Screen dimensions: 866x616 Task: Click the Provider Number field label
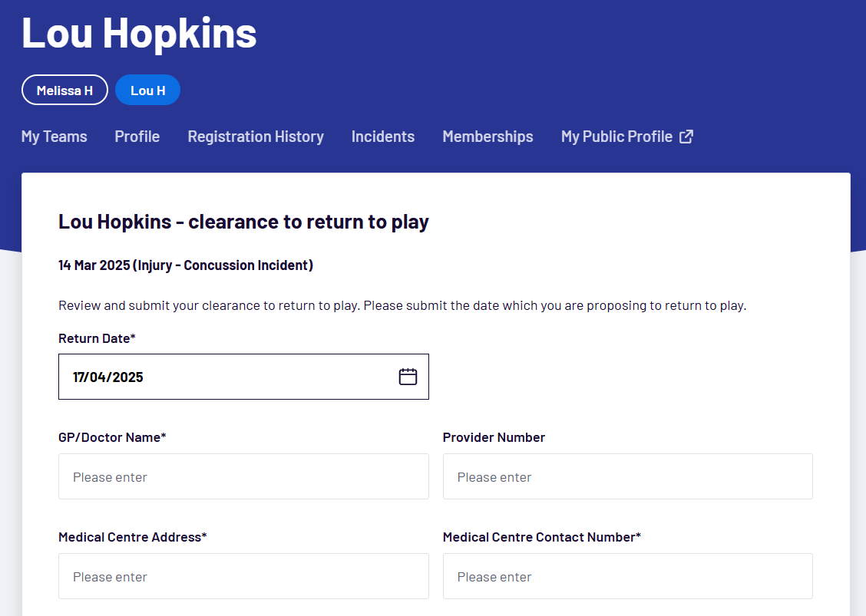[494, 437]
